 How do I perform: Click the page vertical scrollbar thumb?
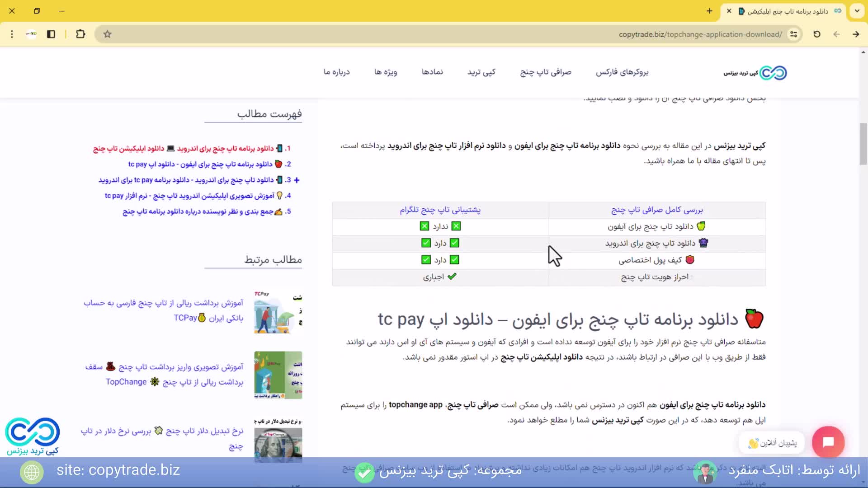(x=863, y=144)
